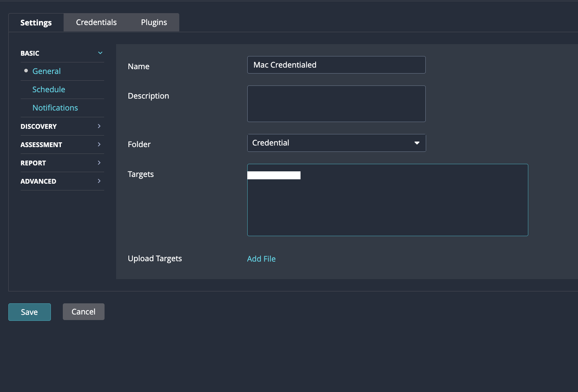Click the bullet indicator next to General
The image size is (578, 392).
tap(26, 70)
